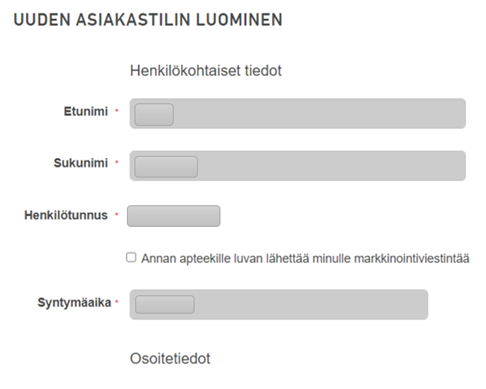
Task: Click the hidden date value in Syntymäaika
Action: [165, 304]
